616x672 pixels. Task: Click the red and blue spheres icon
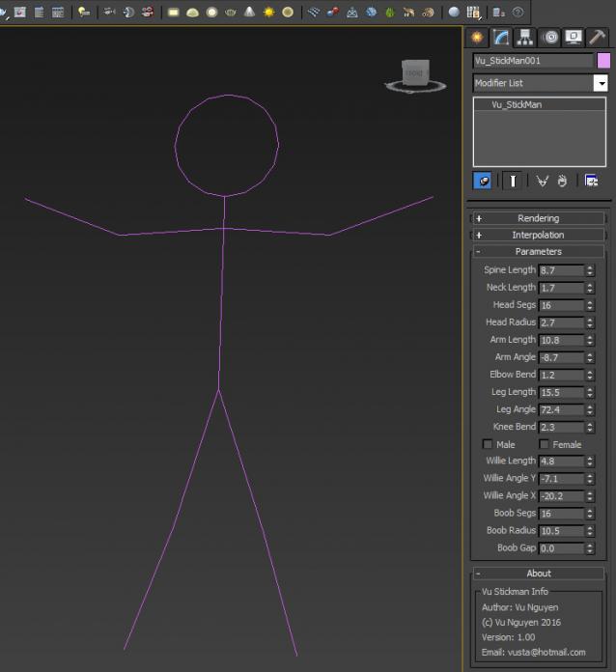[x=333, y=12]
